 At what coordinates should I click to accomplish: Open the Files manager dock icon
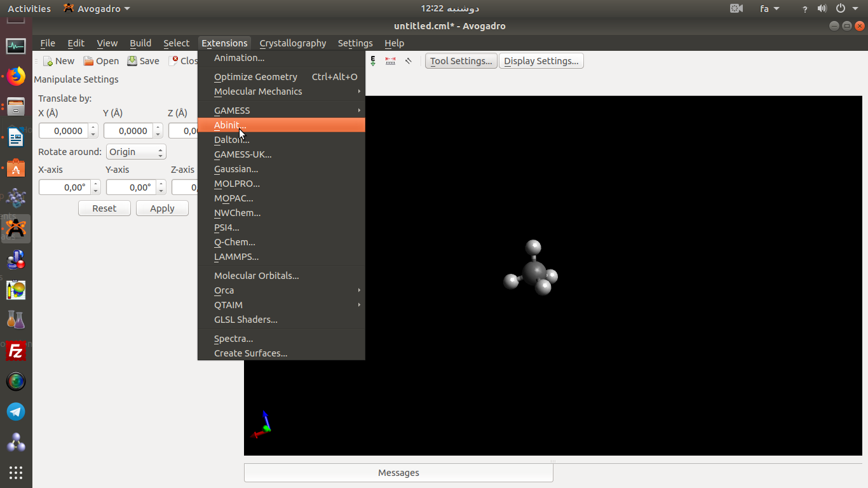16,106
